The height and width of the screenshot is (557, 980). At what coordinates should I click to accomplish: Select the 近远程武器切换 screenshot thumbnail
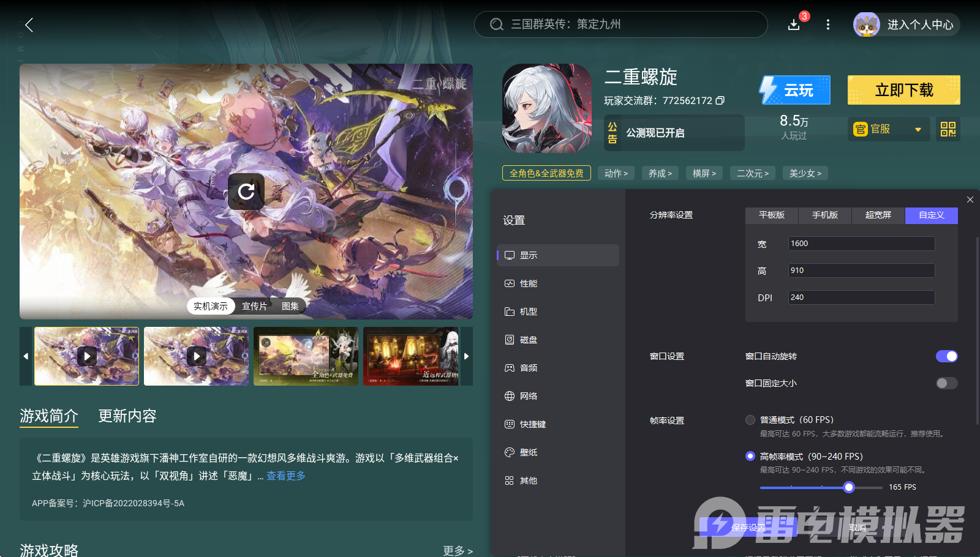[411, 356]
